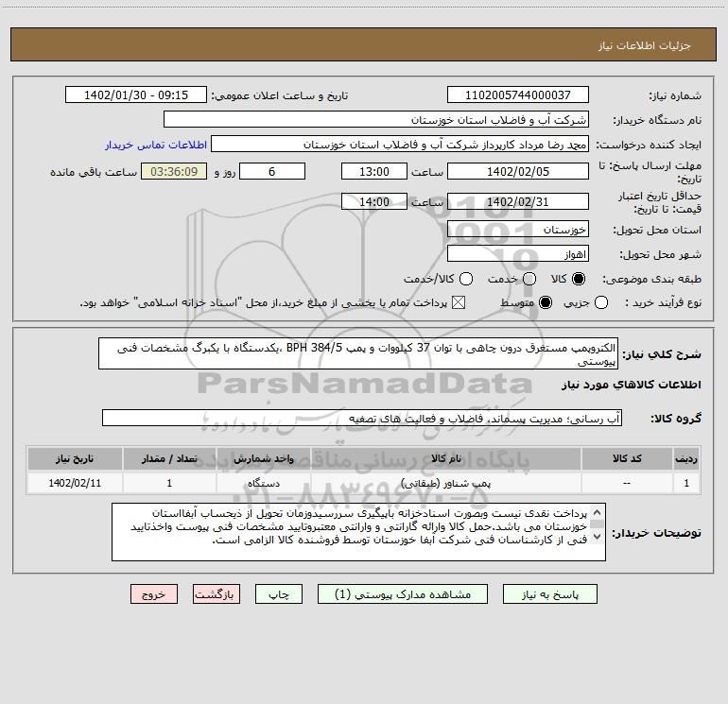Click the request creator field
This screenshot has width=728, height=704.
(x=400, y=145)
